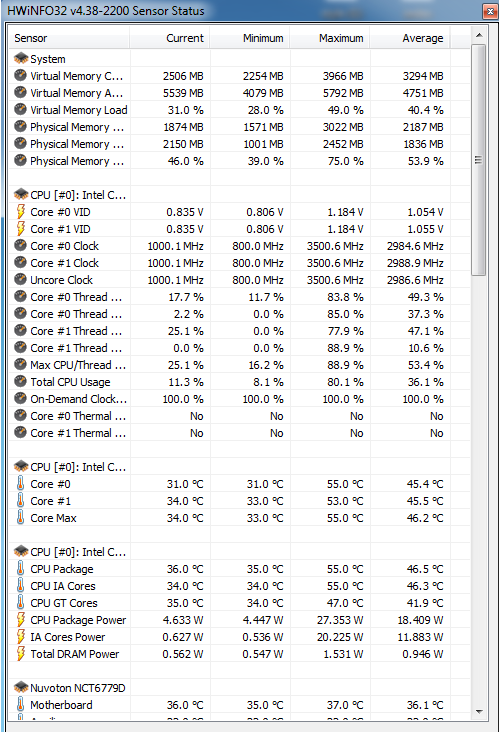Click the CPU Package Power lightning icon
This screenshot has width=499, height=732.
click(x=21, y=619)
